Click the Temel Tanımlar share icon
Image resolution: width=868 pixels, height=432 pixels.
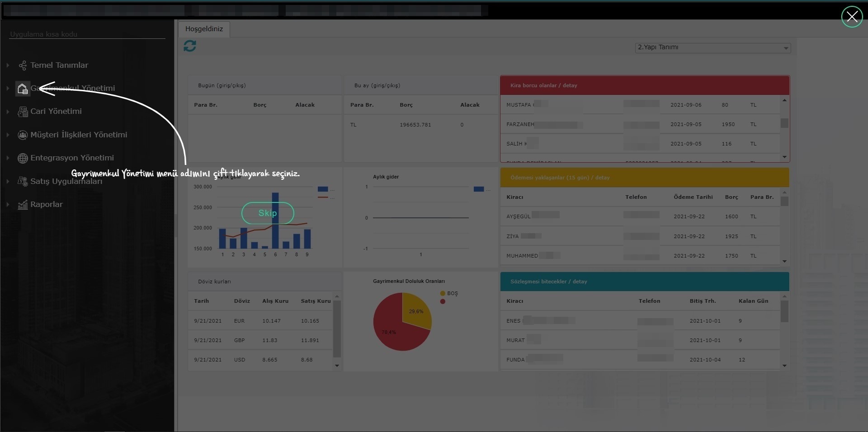pos(22,66)
